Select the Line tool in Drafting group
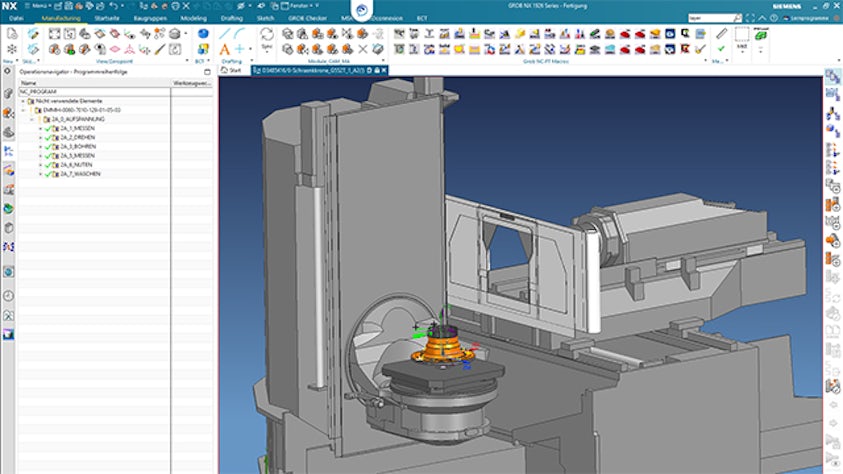Viewport: 843px width, 474px height. (x=225, y=34)
